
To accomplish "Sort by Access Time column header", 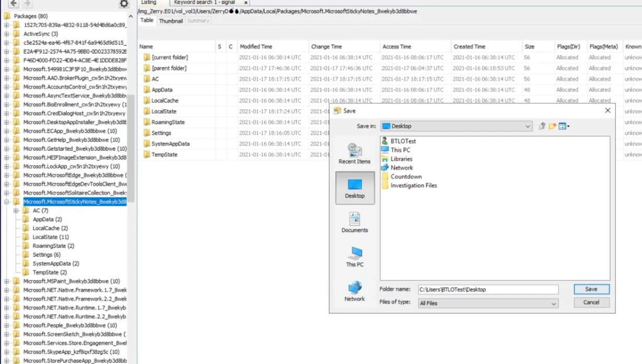I will [415, 46].
